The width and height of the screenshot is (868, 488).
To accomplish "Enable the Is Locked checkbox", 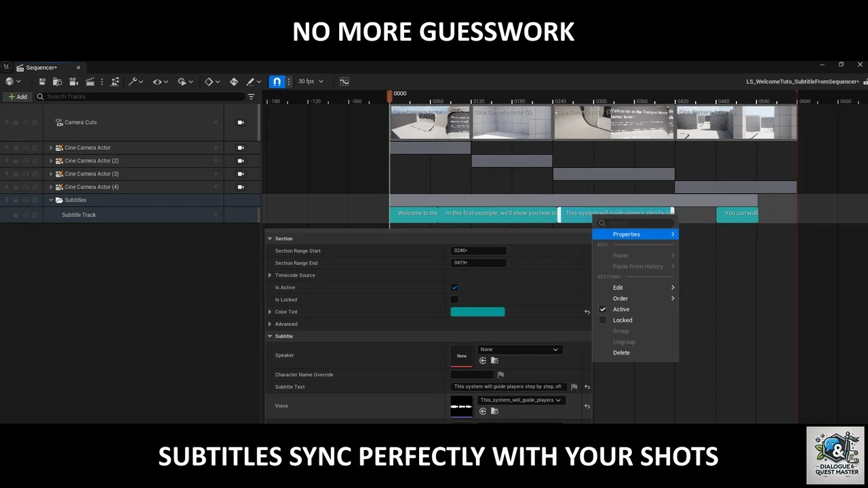I will 454,300.
